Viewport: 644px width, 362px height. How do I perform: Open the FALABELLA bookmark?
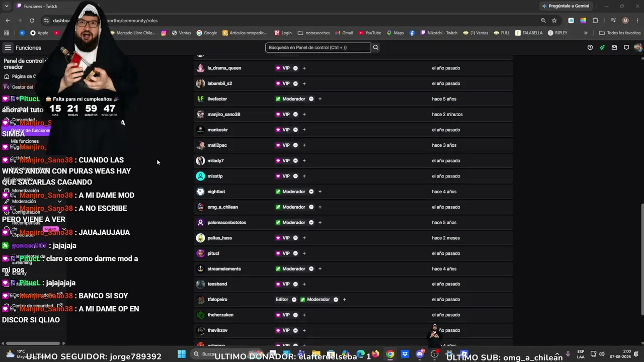point(528,33)
